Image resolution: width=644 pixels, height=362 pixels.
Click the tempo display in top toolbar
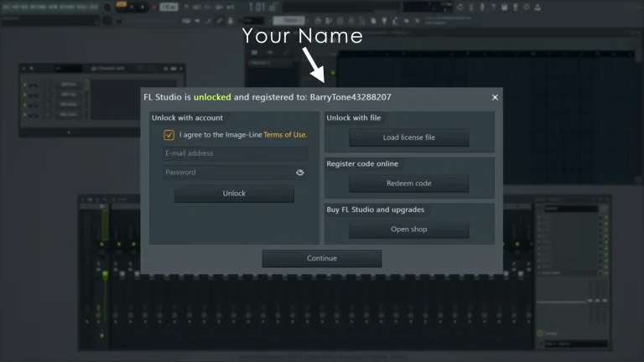tap(169, 7)
